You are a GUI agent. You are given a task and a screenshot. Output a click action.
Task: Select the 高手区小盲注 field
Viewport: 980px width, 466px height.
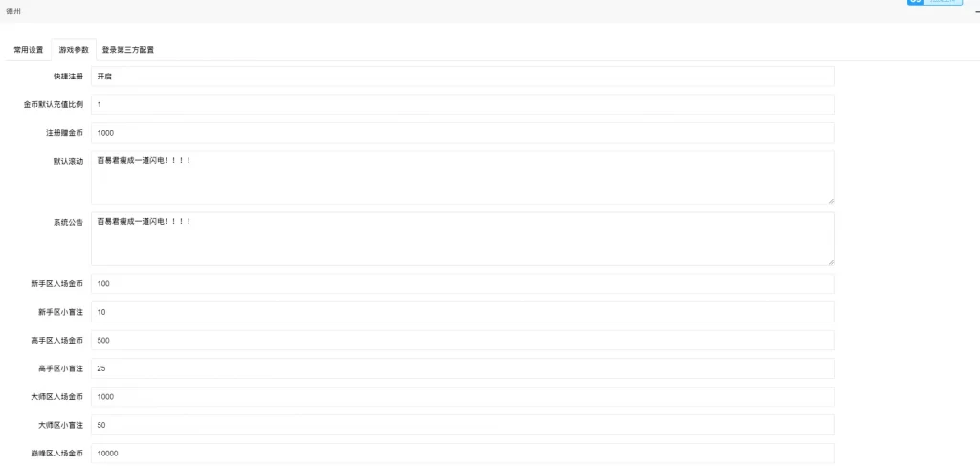coord(462,368)
